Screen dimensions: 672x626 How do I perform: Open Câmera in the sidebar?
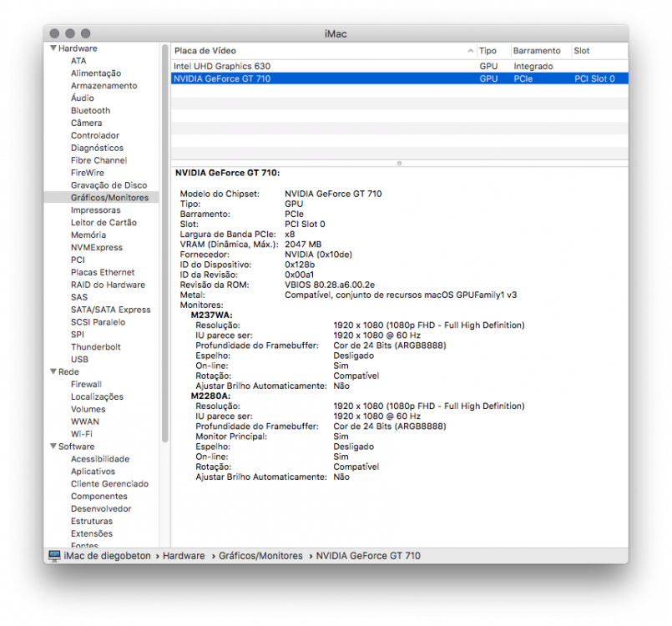click(86, 123)
